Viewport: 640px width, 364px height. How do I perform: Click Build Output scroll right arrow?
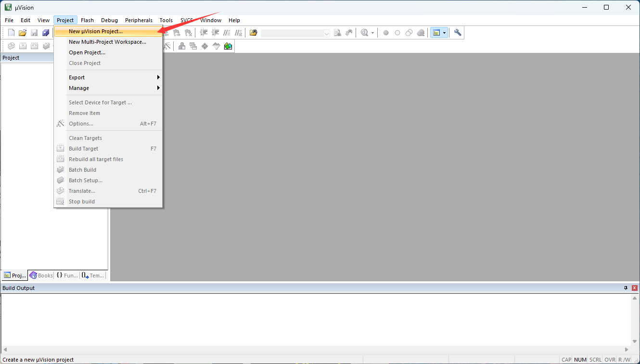click(x=627, y=350)
